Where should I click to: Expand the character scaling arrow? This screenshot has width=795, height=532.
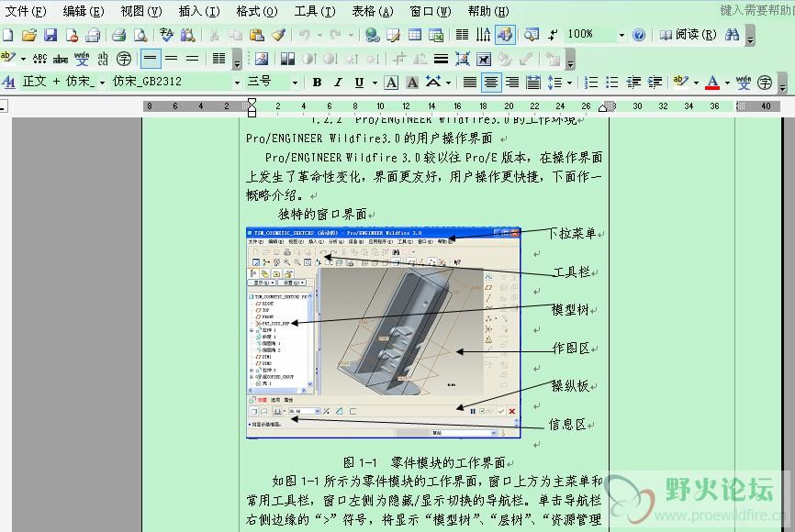pyautogui.click(x=449, y=82)
